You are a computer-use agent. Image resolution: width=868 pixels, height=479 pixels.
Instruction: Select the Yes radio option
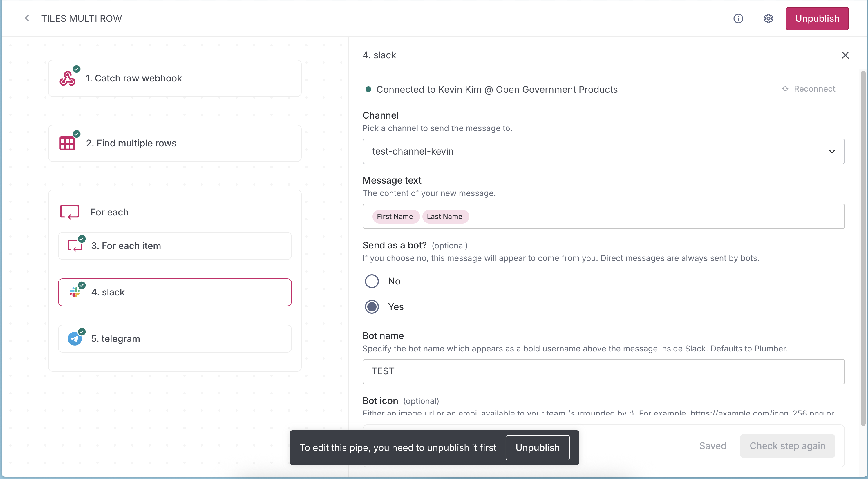[372, 307]
